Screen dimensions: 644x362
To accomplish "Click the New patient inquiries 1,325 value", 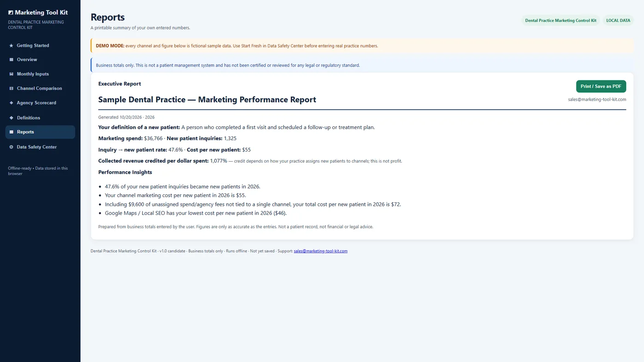I will (230, 138).
